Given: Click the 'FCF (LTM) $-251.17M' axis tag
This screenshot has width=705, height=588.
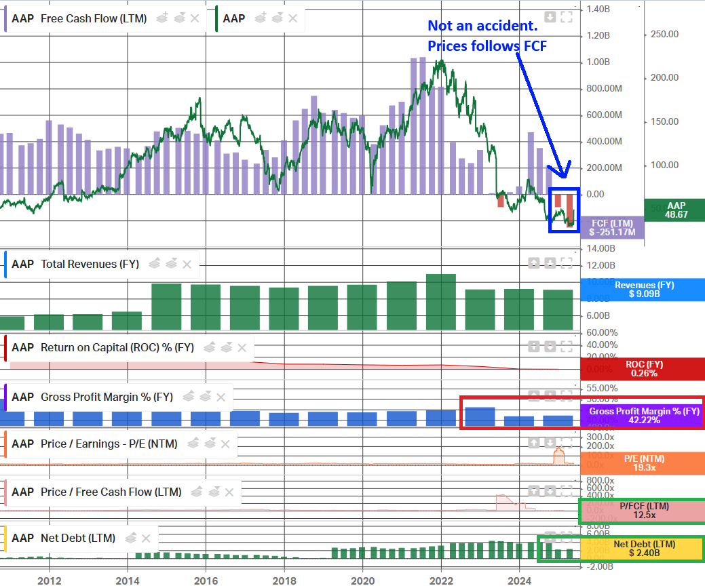Looking at the screenshot, I should pyautogui.click(x=612, y=227).
